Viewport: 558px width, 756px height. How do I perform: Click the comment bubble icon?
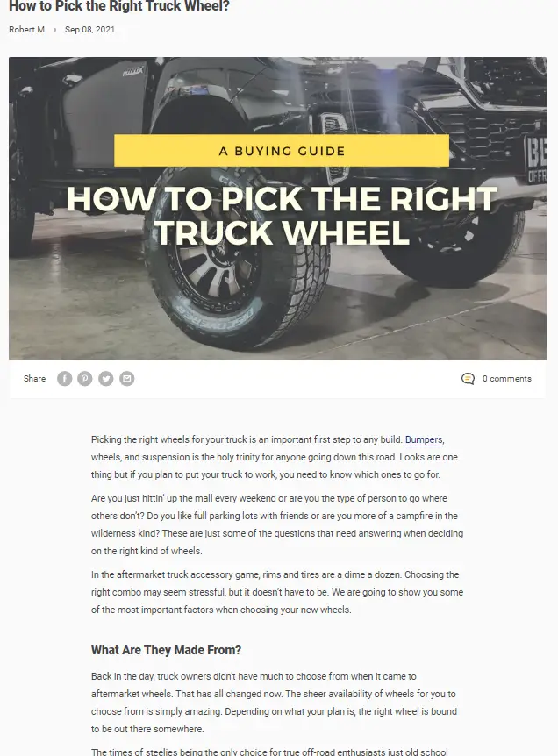pyautogui.click(x=468, y=379)
